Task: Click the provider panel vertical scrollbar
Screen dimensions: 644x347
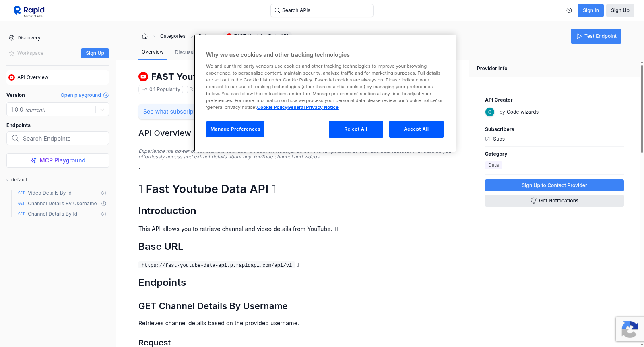Action: coord(642,109)
